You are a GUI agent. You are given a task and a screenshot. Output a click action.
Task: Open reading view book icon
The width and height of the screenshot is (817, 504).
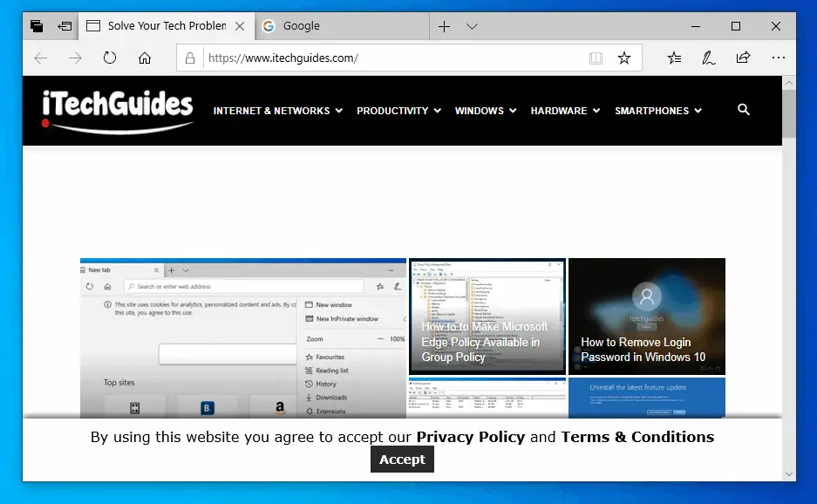596,58
